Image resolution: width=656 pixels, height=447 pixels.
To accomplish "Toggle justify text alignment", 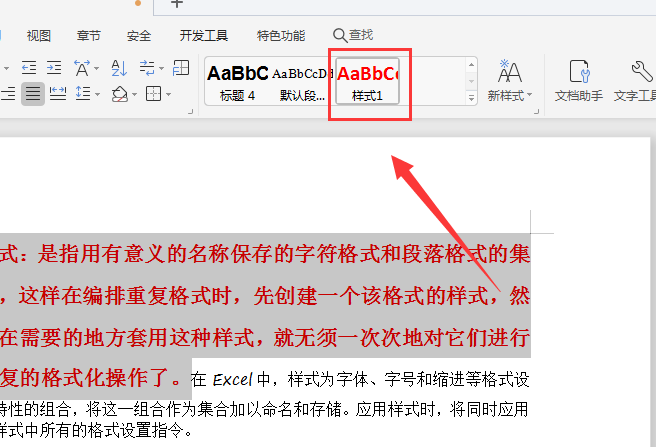I will coord(33,94).
